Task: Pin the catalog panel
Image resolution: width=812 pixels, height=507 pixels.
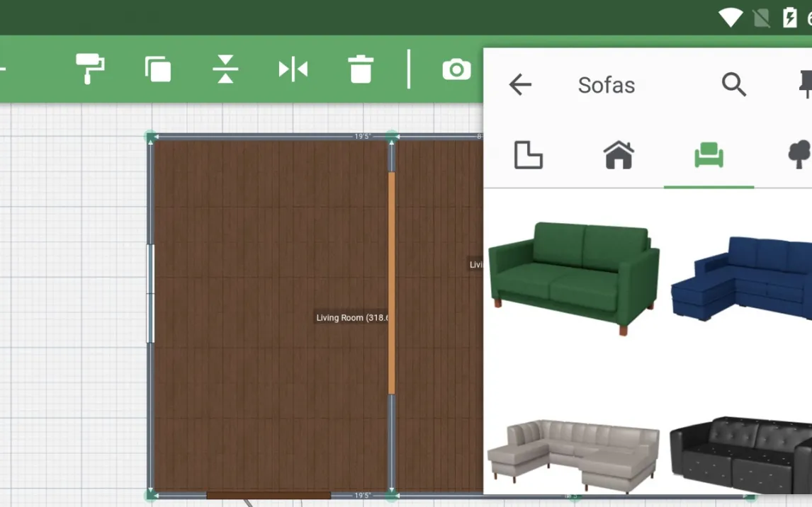Action: [x=805, y=85]
